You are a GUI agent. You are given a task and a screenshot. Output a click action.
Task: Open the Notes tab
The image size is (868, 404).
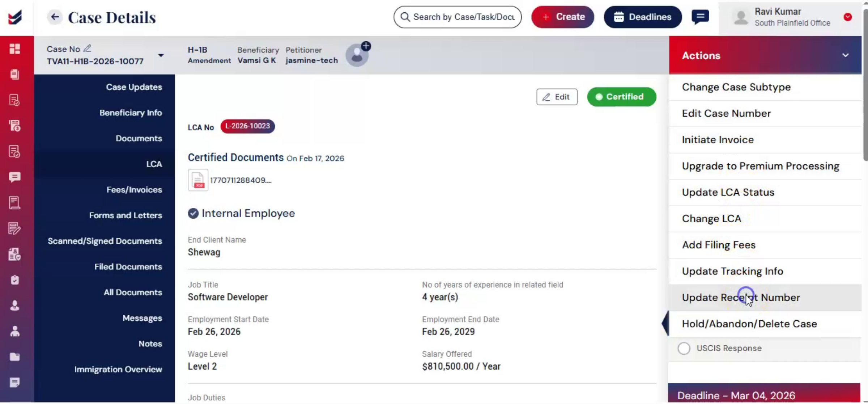tap(150, 344)
